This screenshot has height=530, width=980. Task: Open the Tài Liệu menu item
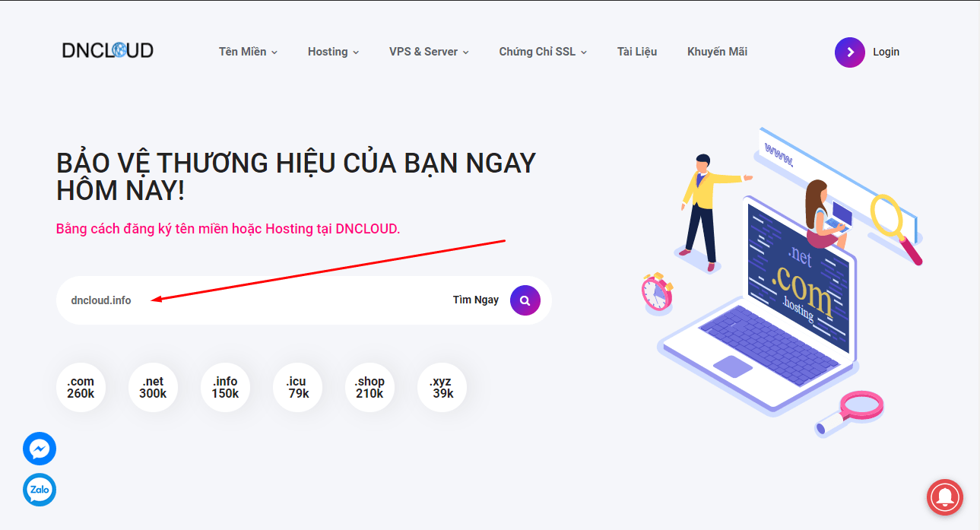point(637,52)
